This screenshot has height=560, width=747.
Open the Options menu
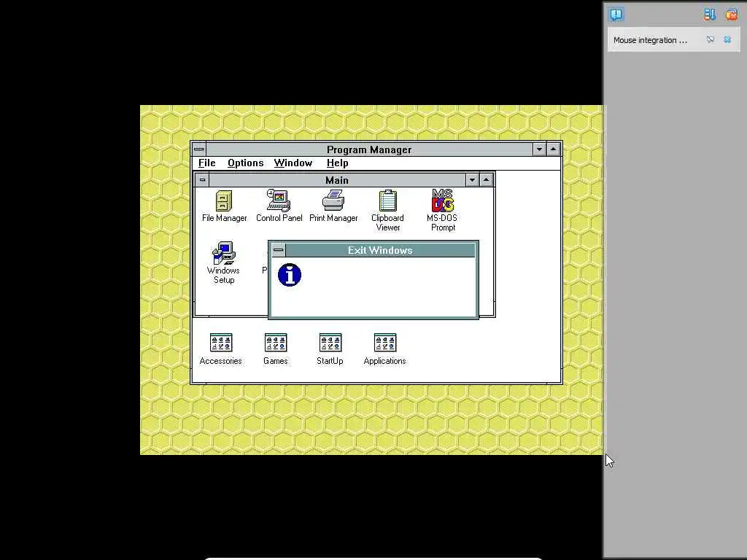[x=245, y=163]
